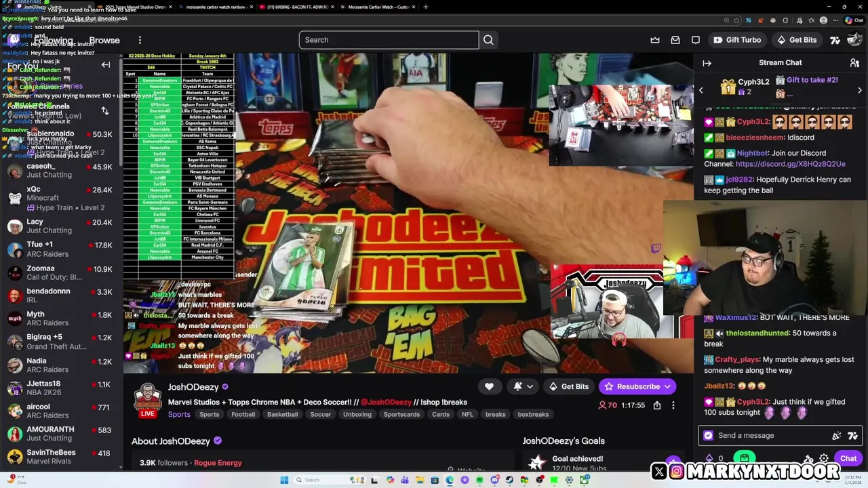Viewport: 868px width, 488px height.
Task: Show next gift leaderboard entry
Action: pos(860,90)
